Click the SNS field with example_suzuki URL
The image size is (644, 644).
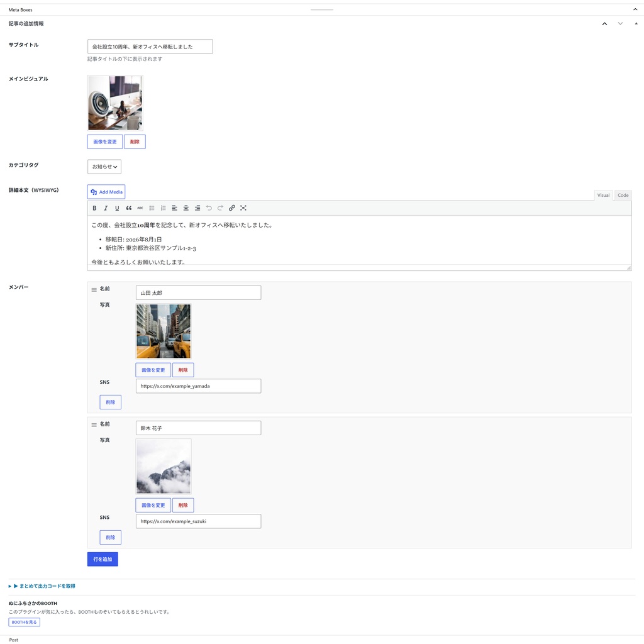click(198, 521)
